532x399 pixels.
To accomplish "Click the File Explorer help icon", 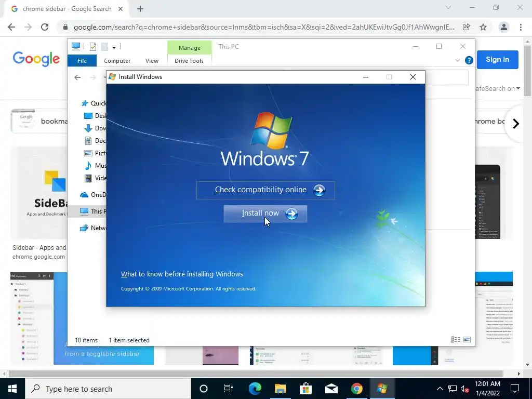I will (469, 60).
